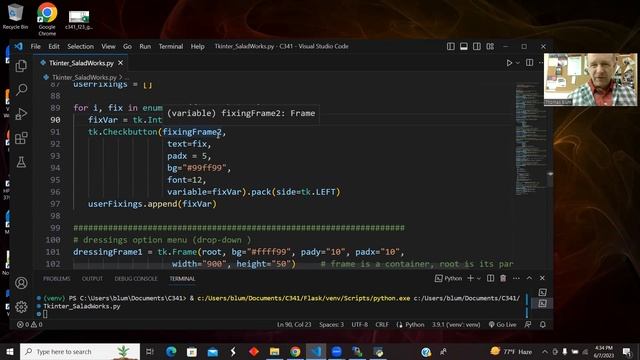Screen dimensions: 640x360
Task: Open the Manage gear settings
Action: (x=21, y=307)
